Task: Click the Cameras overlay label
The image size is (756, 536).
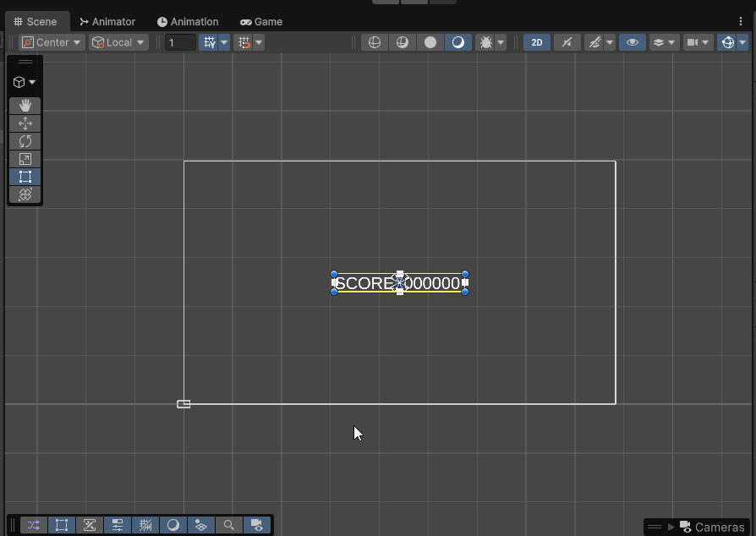Action: coord(720,528)
